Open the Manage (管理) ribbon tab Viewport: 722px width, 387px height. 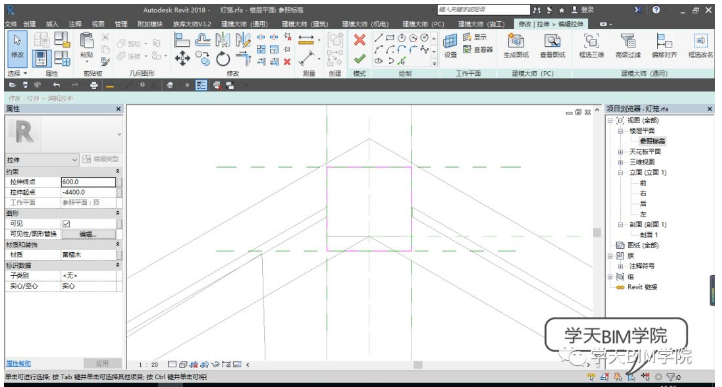[121, 24]
